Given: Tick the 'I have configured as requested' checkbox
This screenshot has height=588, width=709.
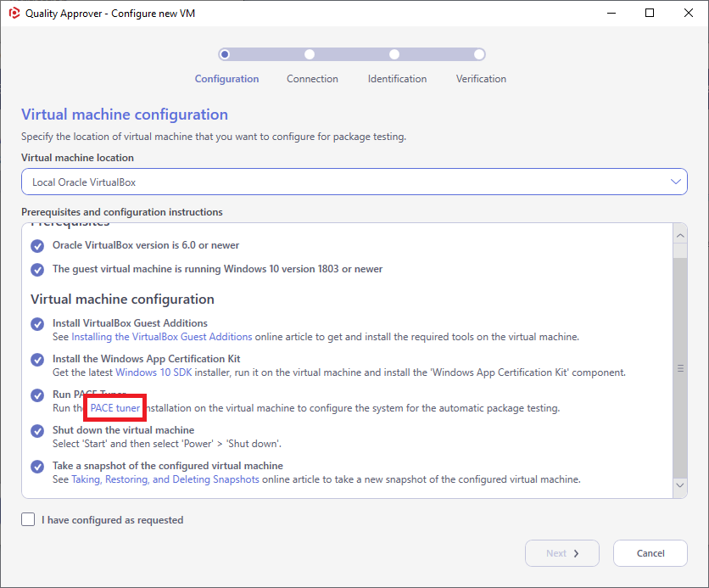Looking at the screenshot, I should (28, 519).
